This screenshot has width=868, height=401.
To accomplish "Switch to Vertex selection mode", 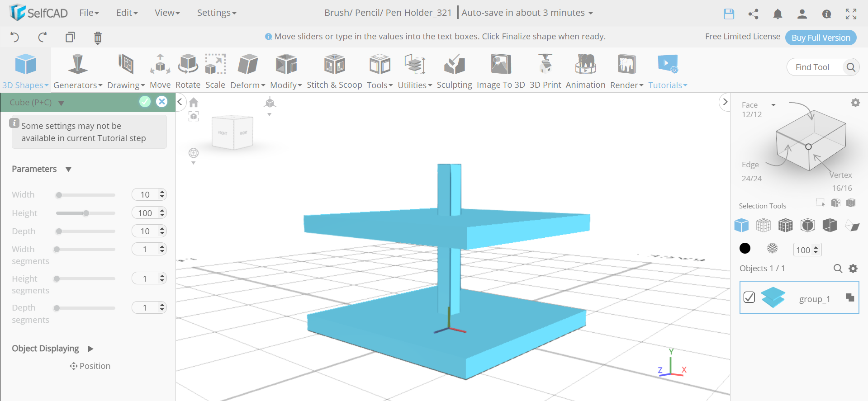I will point(841,175).
